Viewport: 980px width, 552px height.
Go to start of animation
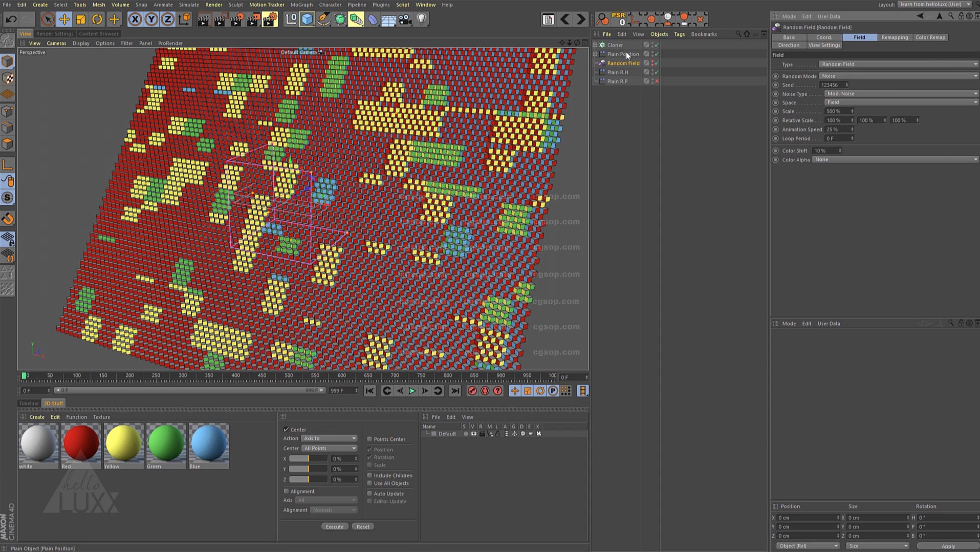tap(369, 391)
